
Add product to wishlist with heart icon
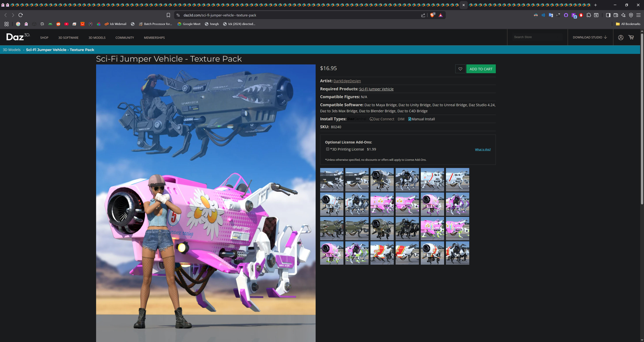click(x=460, y=69)
